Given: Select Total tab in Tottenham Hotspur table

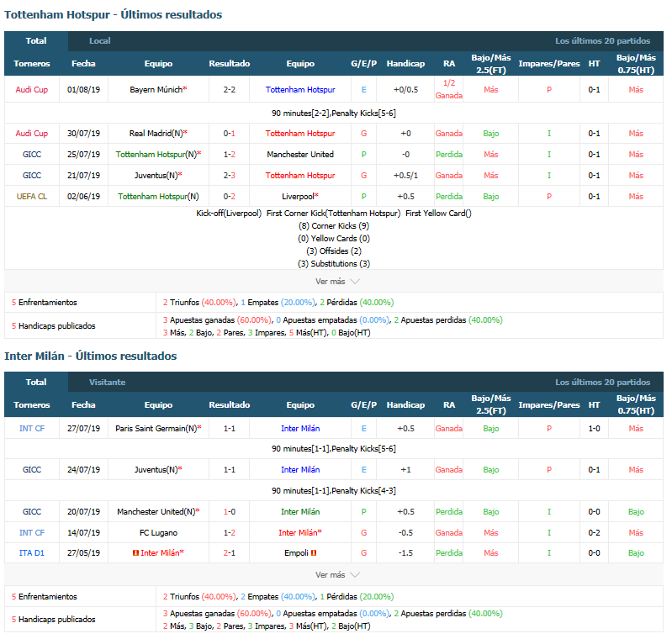Looking at the screenshot, I should [36, 41].
